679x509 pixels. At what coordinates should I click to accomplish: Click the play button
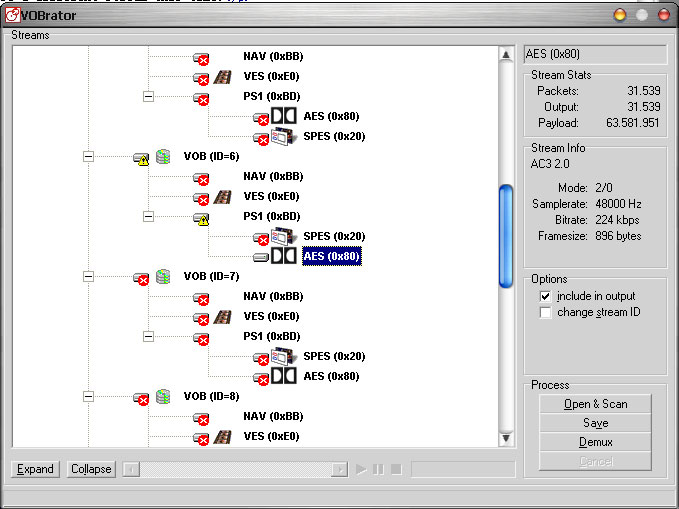point(361,469)
